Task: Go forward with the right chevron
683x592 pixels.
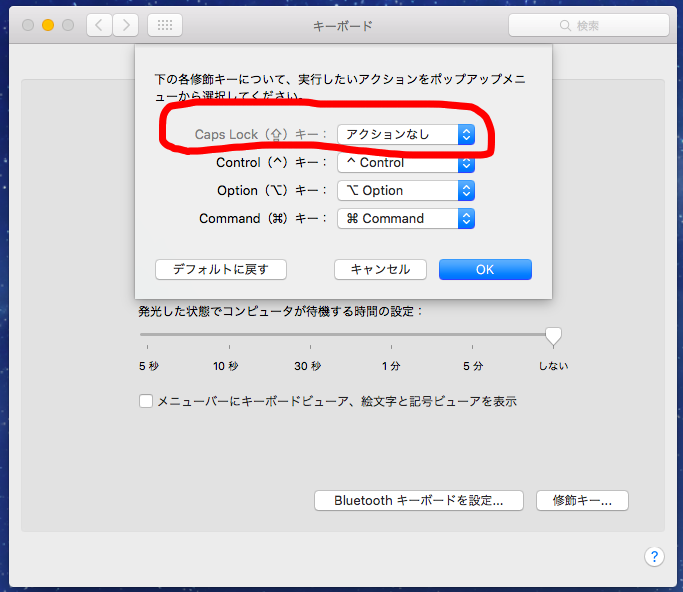Action: click(x=126, y=25)
